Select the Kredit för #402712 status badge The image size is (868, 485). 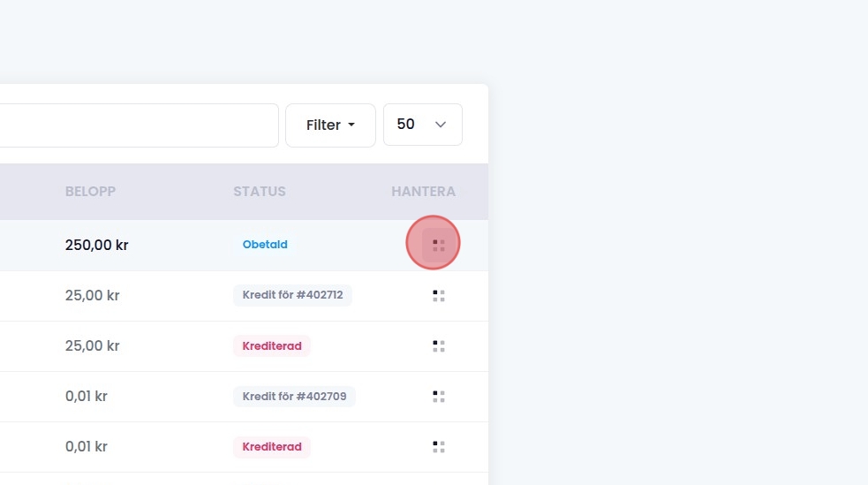(292, 295)
